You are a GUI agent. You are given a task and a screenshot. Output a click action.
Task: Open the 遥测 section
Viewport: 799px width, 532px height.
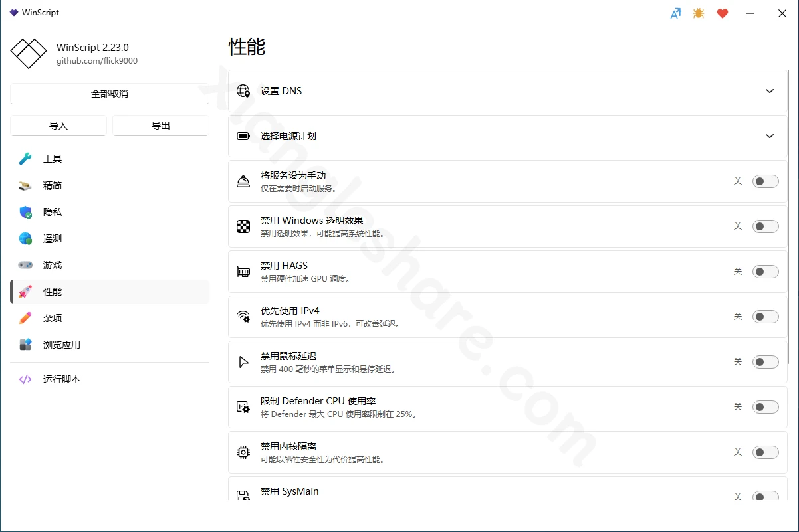(110, 238)
